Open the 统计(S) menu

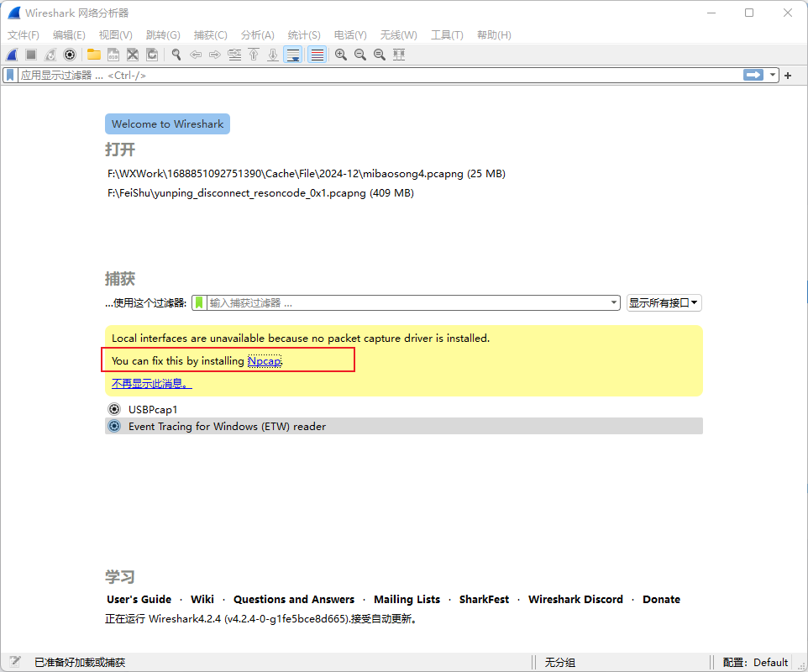[x=304, y=35]
